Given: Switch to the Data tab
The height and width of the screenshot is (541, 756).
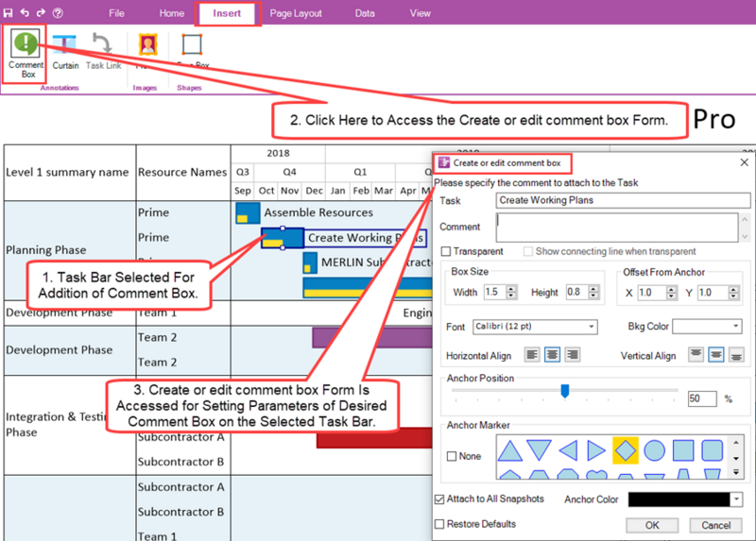Looking at the screenshot, I should [365, 13].
